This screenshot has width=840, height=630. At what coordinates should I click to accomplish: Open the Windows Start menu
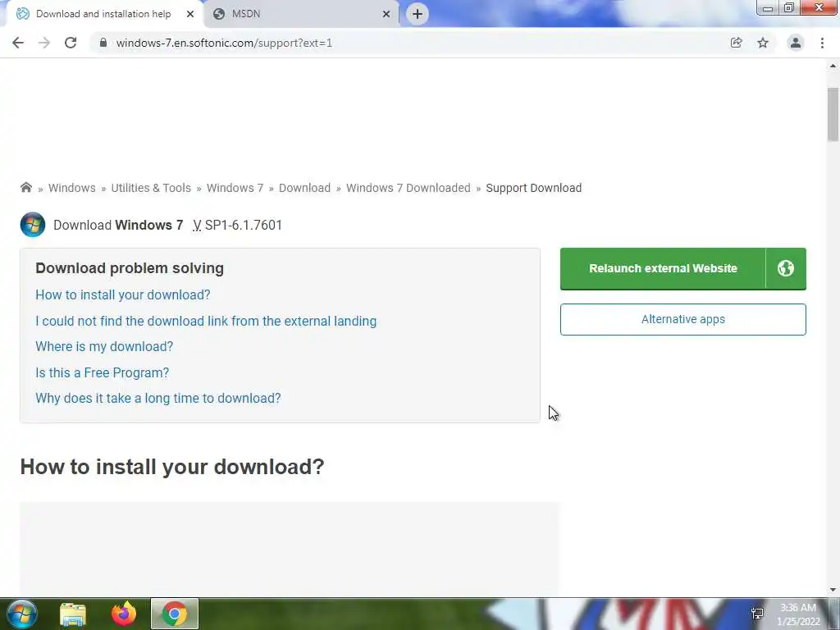(x=22, y=614)
